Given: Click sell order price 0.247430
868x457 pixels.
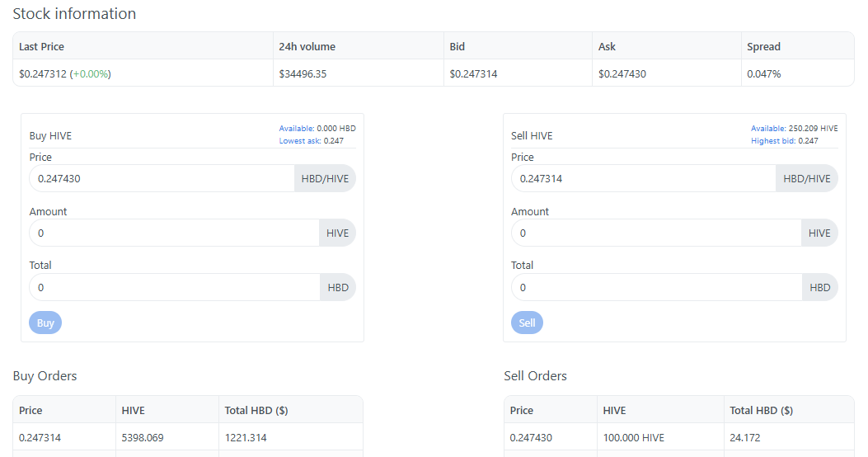Looking at the screenshot, I should [531, 437].
